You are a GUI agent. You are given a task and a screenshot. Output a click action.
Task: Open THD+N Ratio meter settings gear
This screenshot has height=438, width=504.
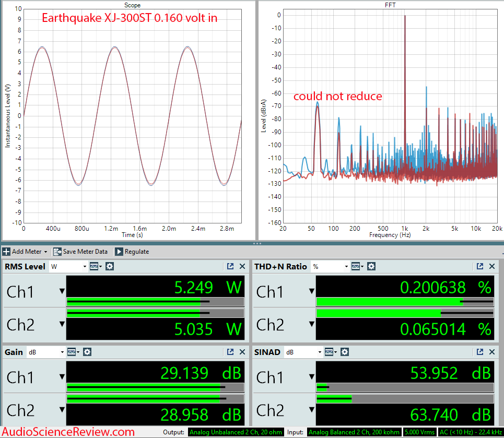click(x=371, y=266)
